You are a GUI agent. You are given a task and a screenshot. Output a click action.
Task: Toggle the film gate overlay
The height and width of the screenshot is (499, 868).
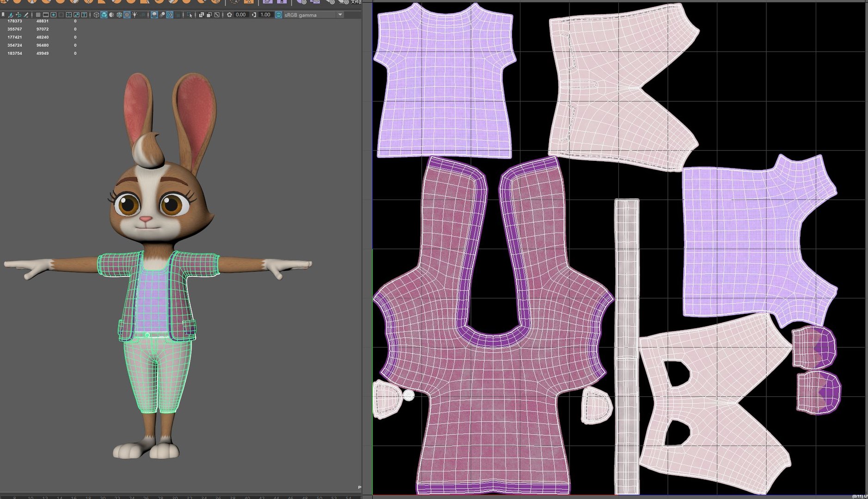tap(46, 15)
